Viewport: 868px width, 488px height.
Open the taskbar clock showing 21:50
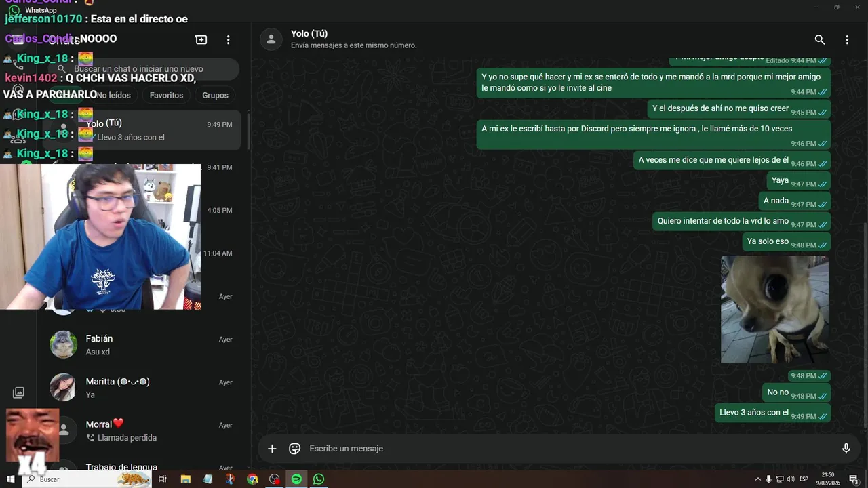pyautogui.click(x=828, y=479)
